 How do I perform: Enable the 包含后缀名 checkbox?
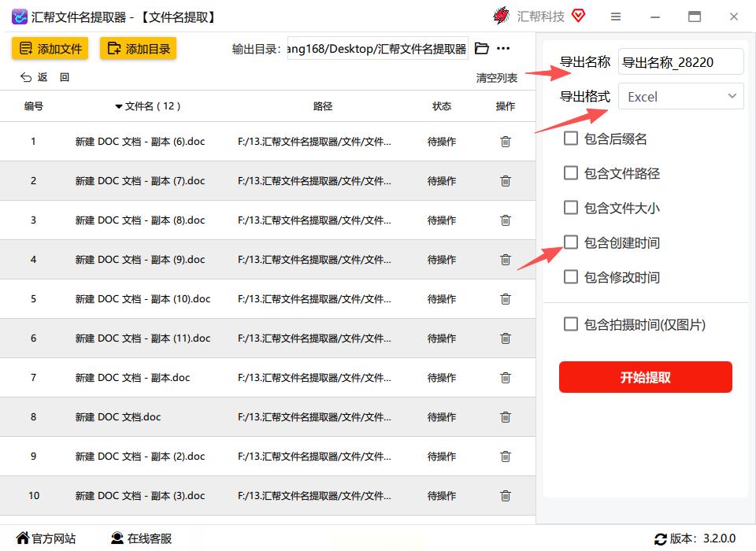tap(571, 139)
